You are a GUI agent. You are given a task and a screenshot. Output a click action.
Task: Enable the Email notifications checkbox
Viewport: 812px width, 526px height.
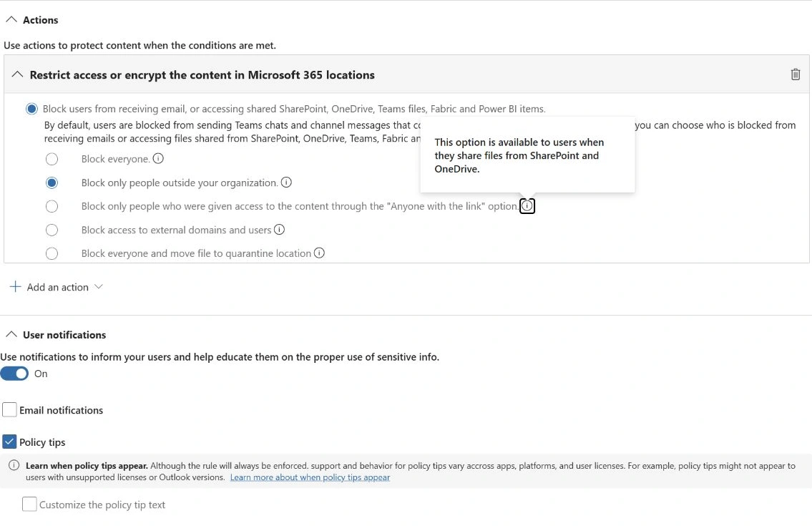click(x=9, y=410)
